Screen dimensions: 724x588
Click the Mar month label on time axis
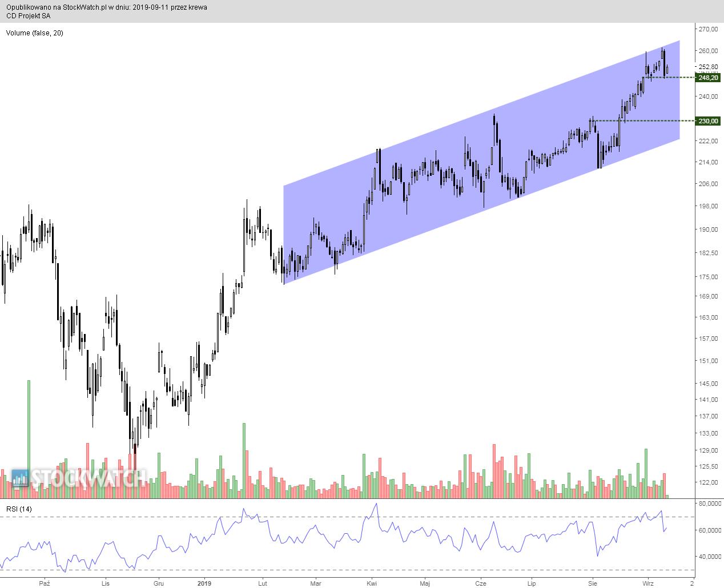point(315,583)
